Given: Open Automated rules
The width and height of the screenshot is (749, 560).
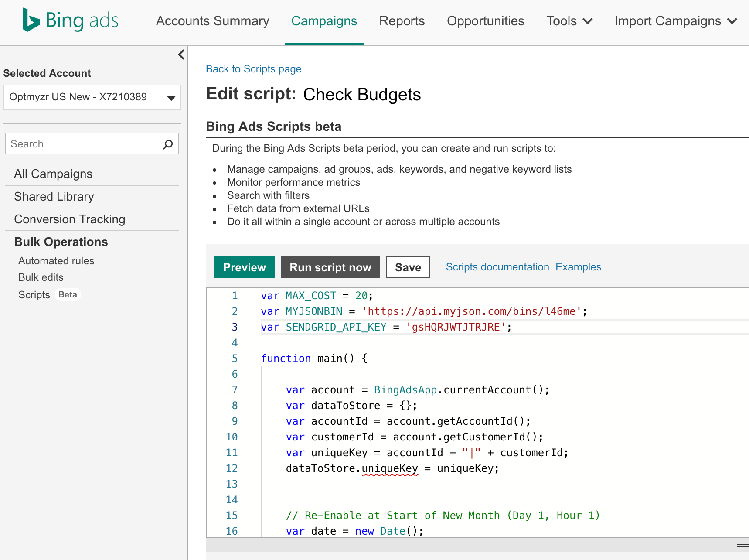Looking at the screenshot, I should 56,261.
